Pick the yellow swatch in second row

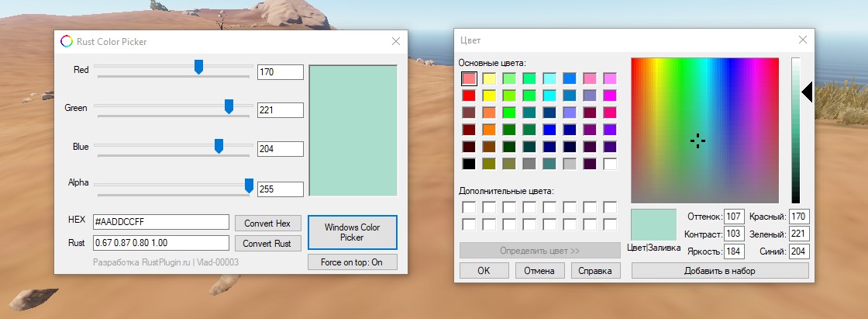[x=489, y=95]
